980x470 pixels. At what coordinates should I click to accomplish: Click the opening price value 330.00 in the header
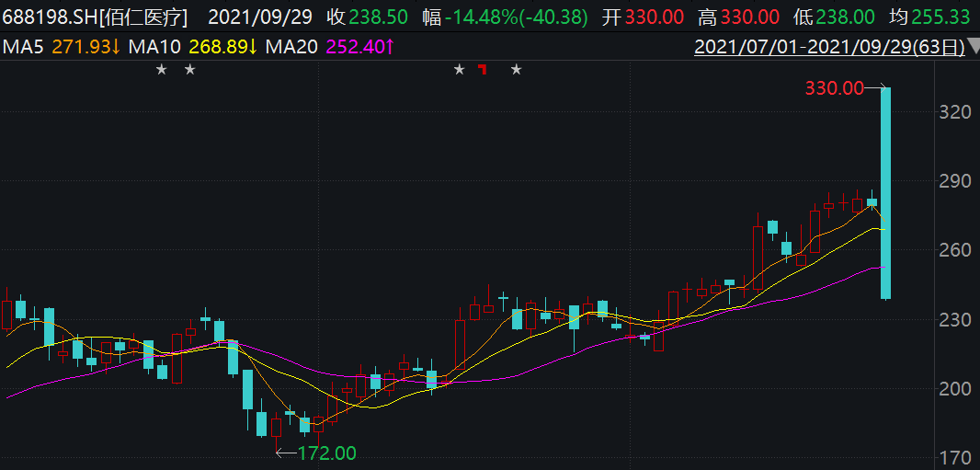pyautogui.click(x=655, y=17)
